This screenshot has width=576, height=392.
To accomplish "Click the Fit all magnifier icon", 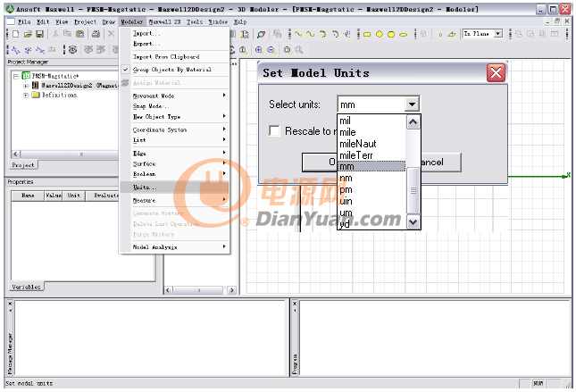I will (288, 50).
